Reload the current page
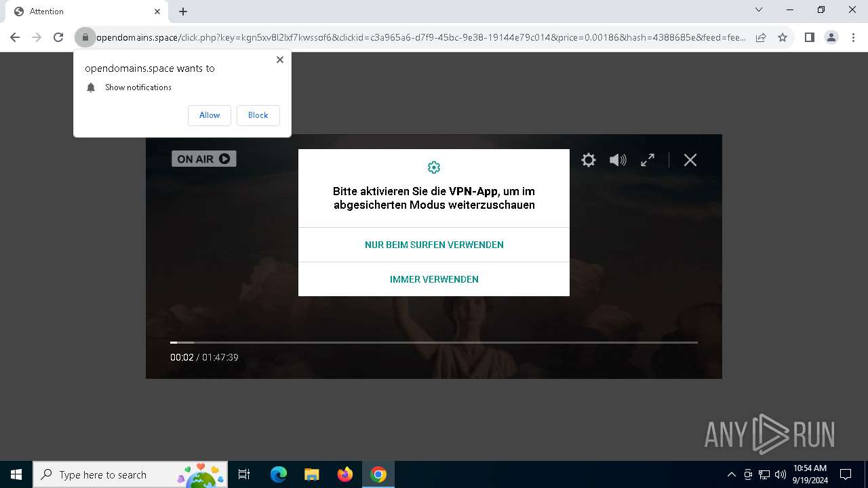Image resolution: width=868 pixels, height=488 pixels. click(x=58, y=37)
